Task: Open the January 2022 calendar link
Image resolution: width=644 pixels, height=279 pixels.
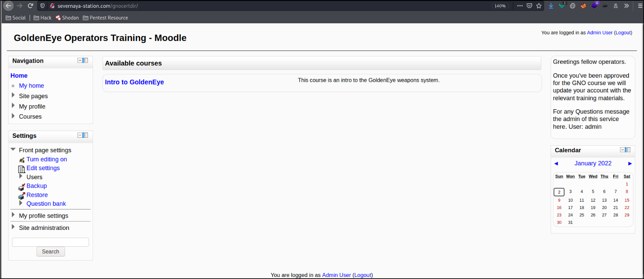Action: click(x=593, y=163)
